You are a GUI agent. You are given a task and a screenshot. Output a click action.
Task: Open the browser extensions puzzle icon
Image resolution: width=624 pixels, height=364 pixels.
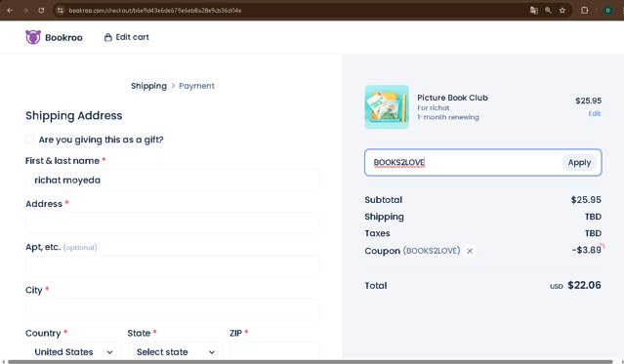click(584, 11)
